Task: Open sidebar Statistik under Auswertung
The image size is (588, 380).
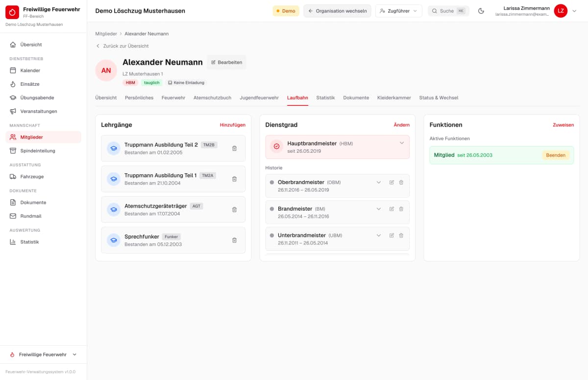Action: pos(43,242)
